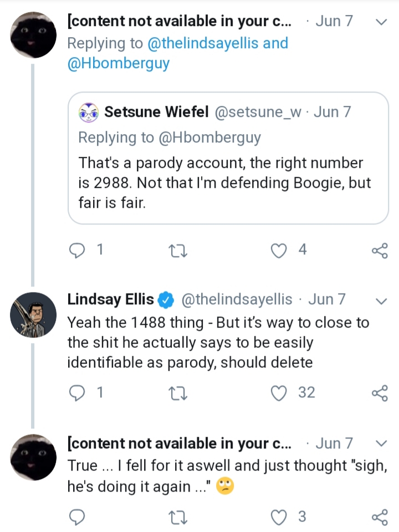Like Lindsay Ellis's tweet with 32 likes

pyautogui.click(x=279, y=393)
